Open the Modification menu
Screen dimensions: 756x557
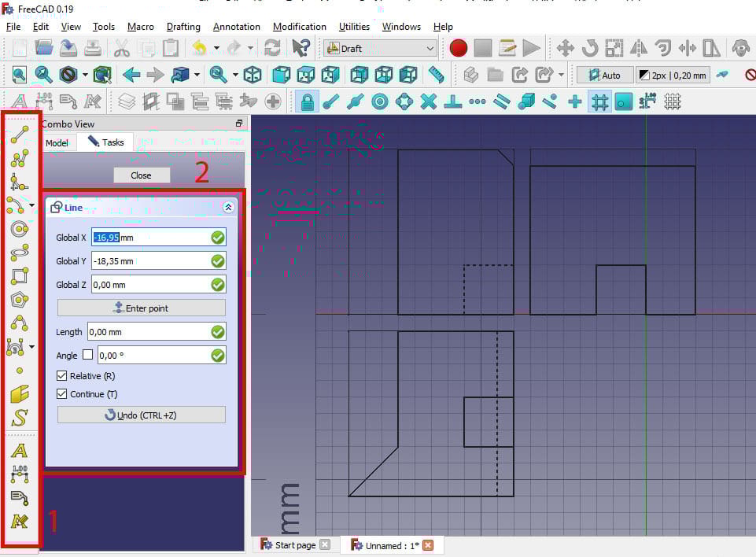tap(300, 27)
